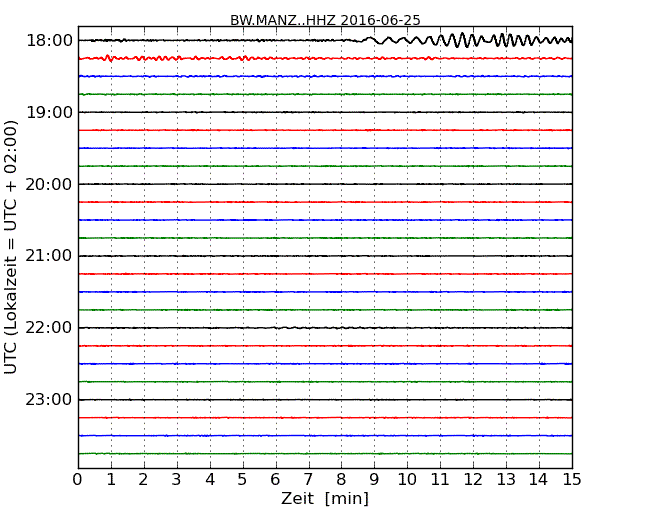Click the x-axis tick label 5
Image resolution: width=650 pixels, height=520 pixels.
click(x=243, y=480)
